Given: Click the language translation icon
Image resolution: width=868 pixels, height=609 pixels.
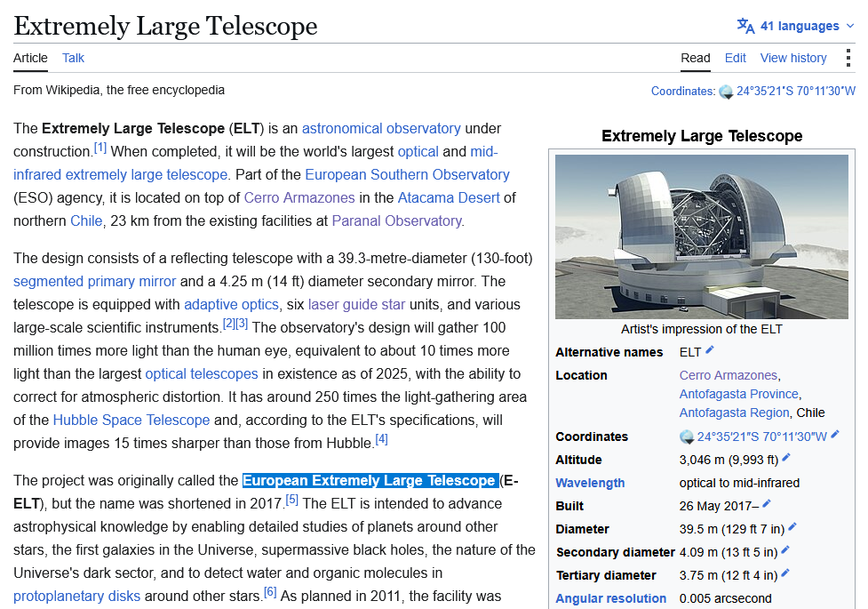Looking at the screenshot, I should coord(745,26).
